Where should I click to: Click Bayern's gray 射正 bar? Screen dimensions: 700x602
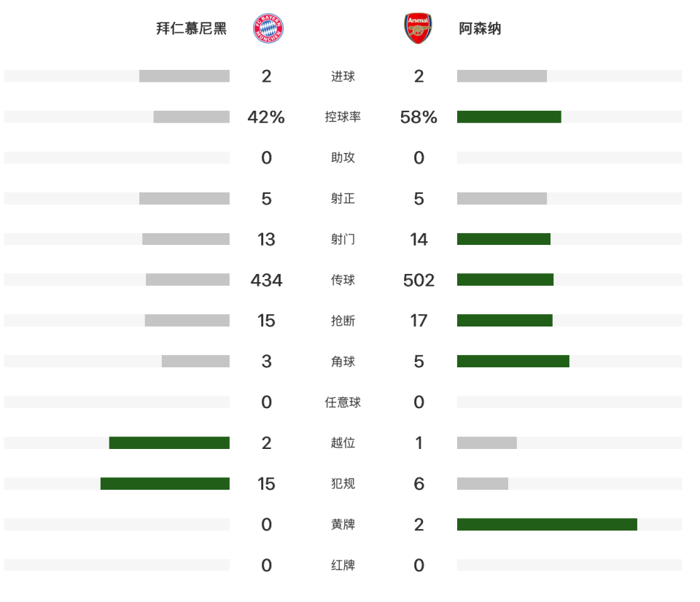tap(184, 198)
